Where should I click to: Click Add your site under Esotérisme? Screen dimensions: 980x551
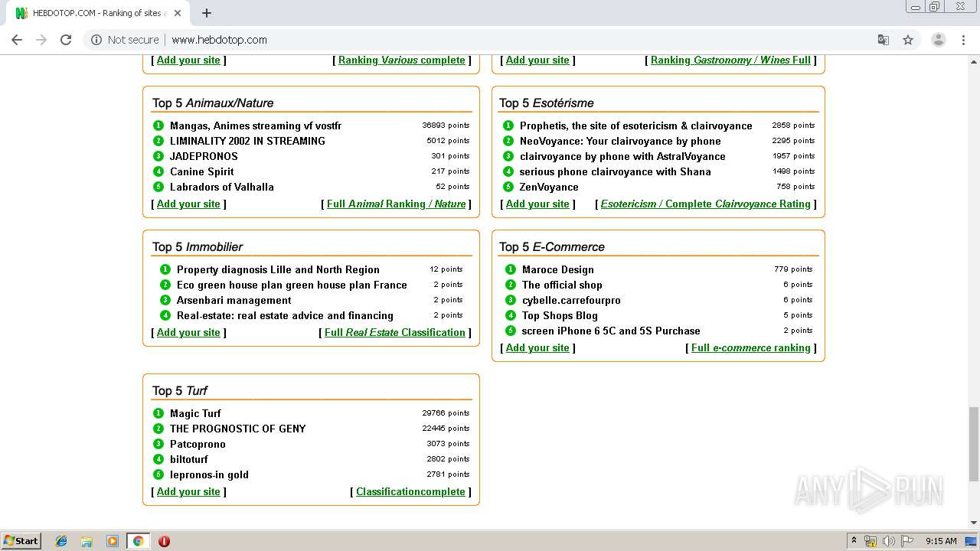(537, 204)
